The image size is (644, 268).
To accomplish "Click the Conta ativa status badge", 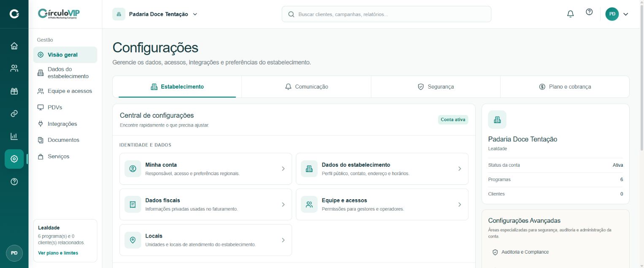I will tap(453, 119).
